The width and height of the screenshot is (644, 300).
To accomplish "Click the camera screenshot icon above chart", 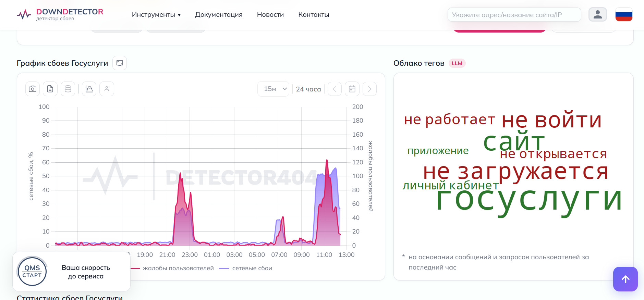I will click(33, 89).
